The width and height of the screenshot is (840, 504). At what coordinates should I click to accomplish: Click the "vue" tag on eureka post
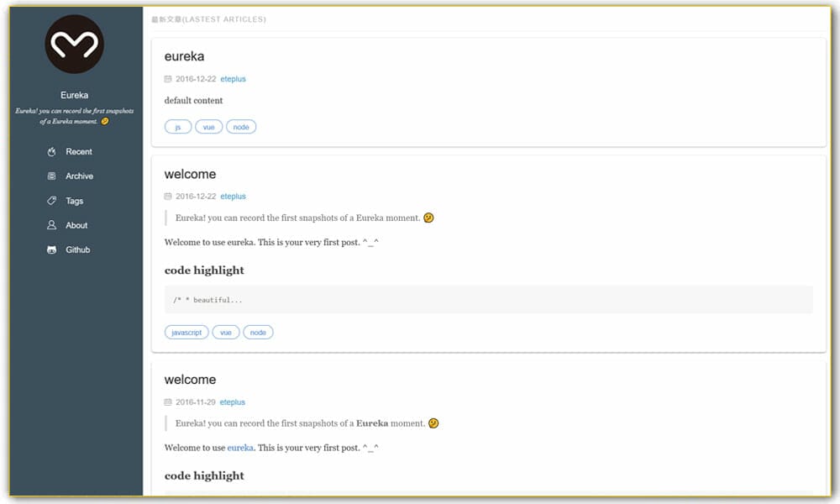click(208, 127)
